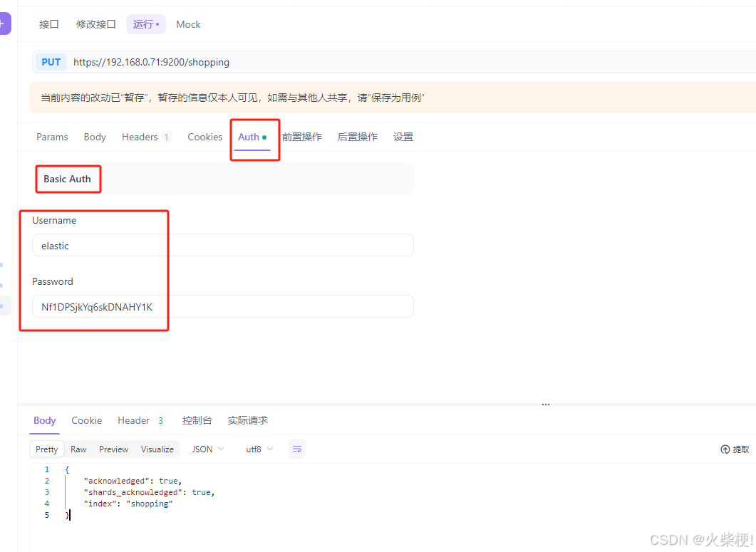Open the utf8 encoding dropdown

(259, 449)
